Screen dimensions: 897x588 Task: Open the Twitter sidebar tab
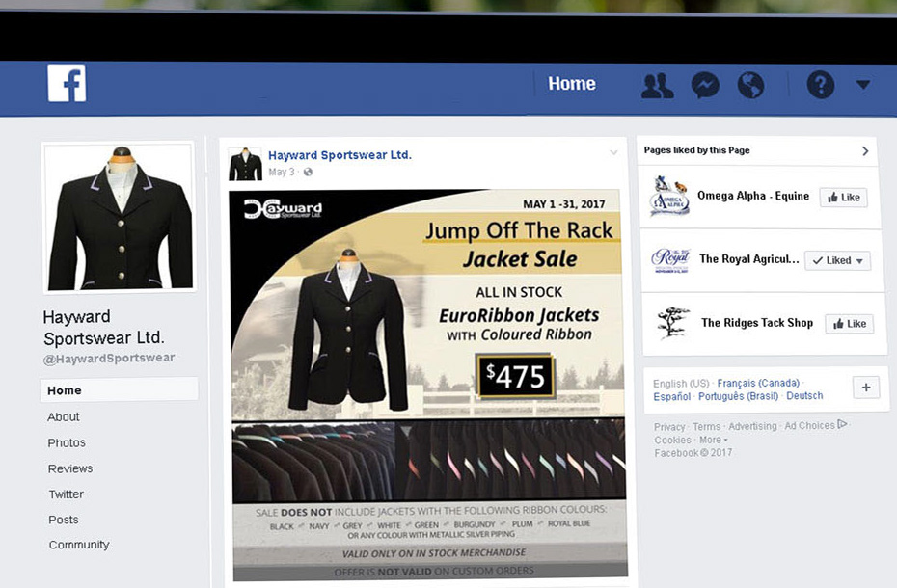(66, 494)
